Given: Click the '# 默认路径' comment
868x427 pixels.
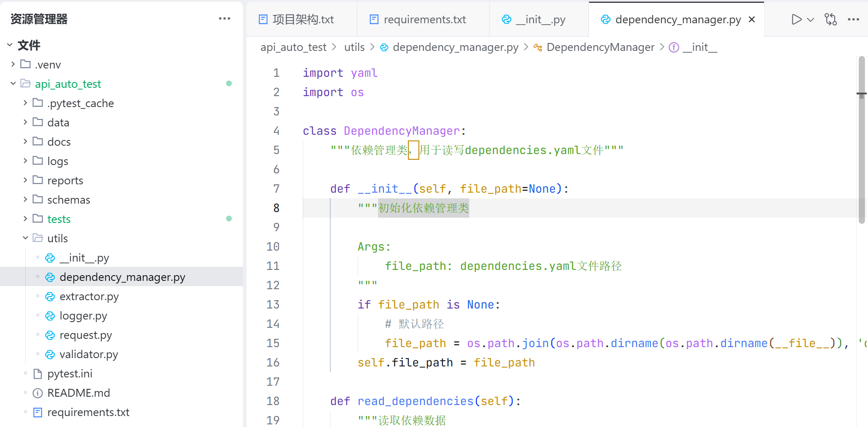Looking at the screenshot, I should (414, 324).
